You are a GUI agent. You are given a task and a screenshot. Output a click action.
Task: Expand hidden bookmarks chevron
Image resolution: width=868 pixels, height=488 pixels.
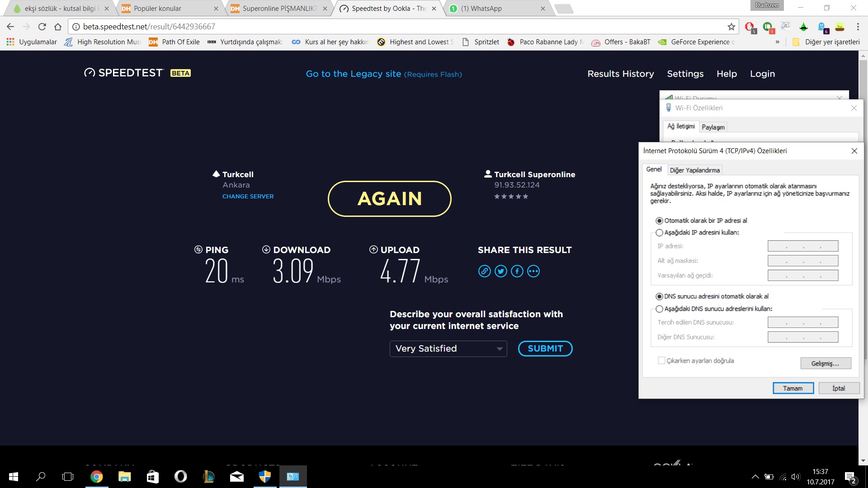coord(777,42)
